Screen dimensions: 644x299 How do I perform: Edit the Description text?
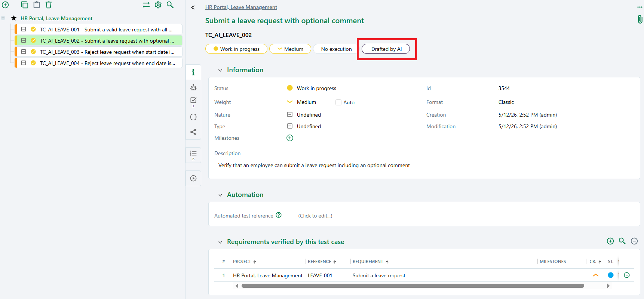[314, 165]
